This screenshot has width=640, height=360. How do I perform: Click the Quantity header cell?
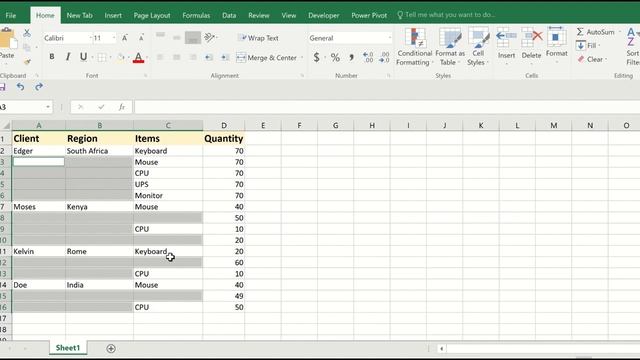pyautogui.click(x=224, y=138)
